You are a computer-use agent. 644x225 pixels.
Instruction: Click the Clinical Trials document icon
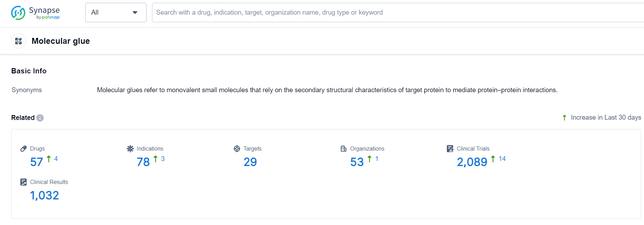(450, 149)
